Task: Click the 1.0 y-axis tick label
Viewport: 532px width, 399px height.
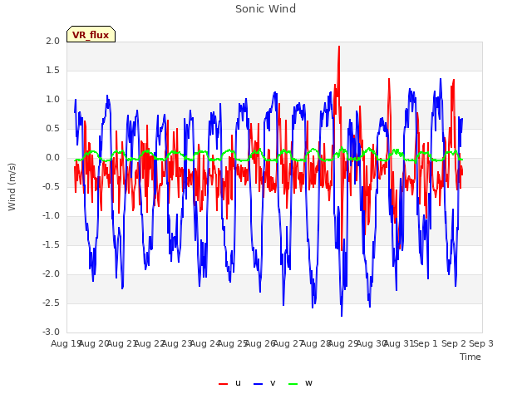Action: pos(52,100)
